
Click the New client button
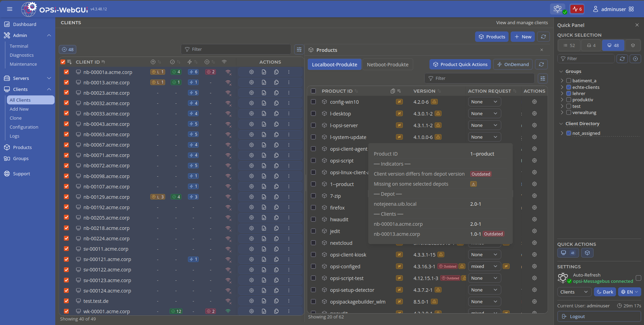(523, 37)
